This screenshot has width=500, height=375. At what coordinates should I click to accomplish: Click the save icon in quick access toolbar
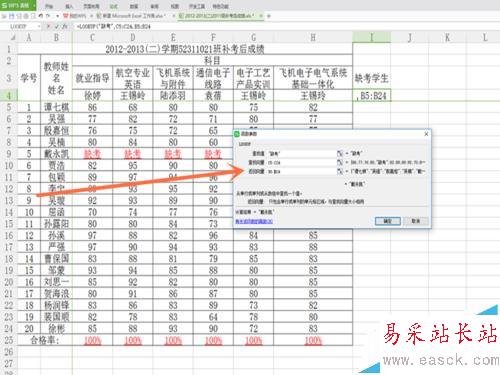pos(11,16)
